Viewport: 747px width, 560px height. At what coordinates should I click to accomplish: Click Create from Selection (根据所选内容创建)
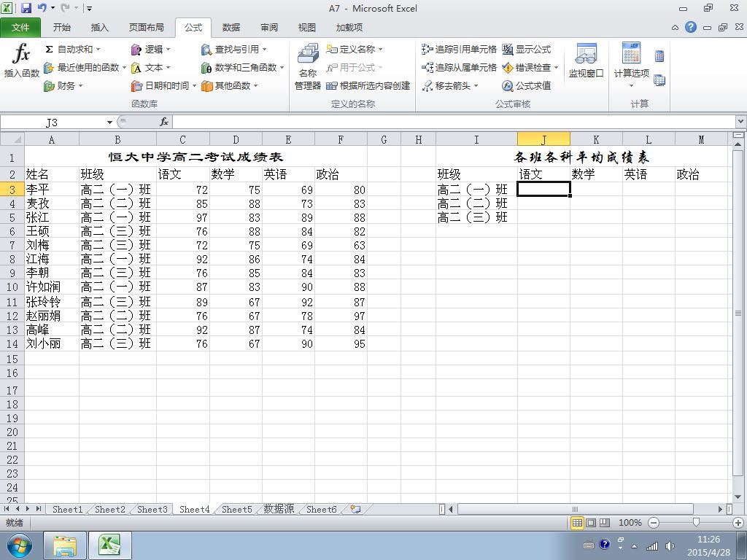tap(368, 86)
